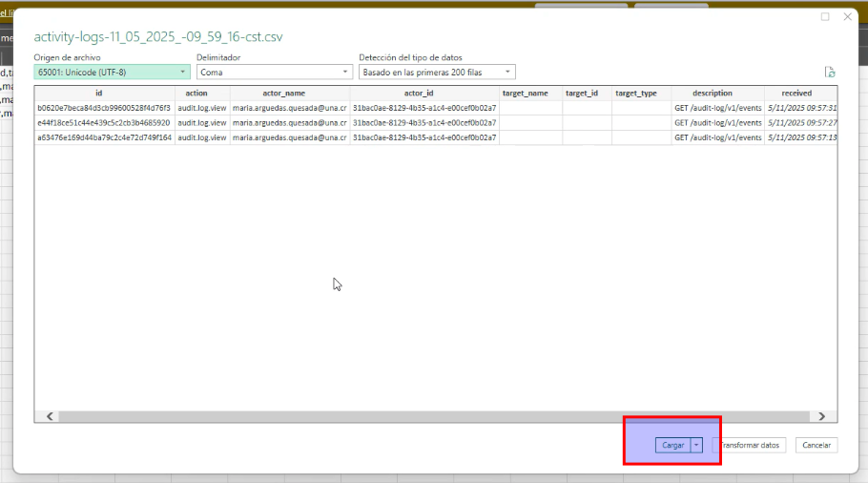Open the Origen de archivo dropdown

pos(112,73)
